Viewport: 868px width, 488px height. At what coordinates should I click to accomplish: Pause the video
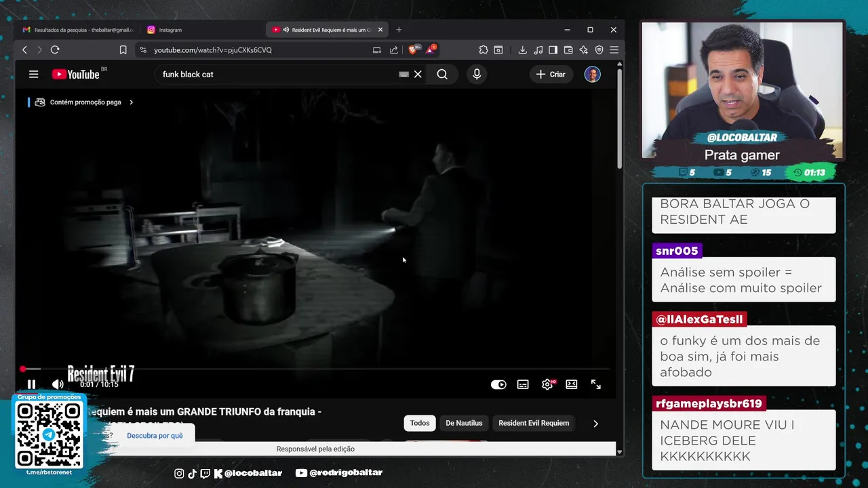point(31,384)
